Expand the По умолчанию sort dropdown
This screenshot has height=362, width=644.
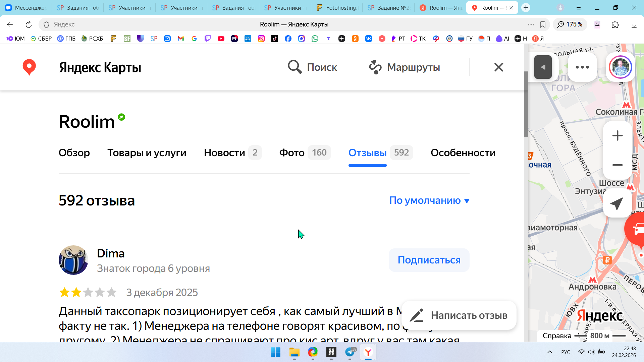click(x=429, y=200)
